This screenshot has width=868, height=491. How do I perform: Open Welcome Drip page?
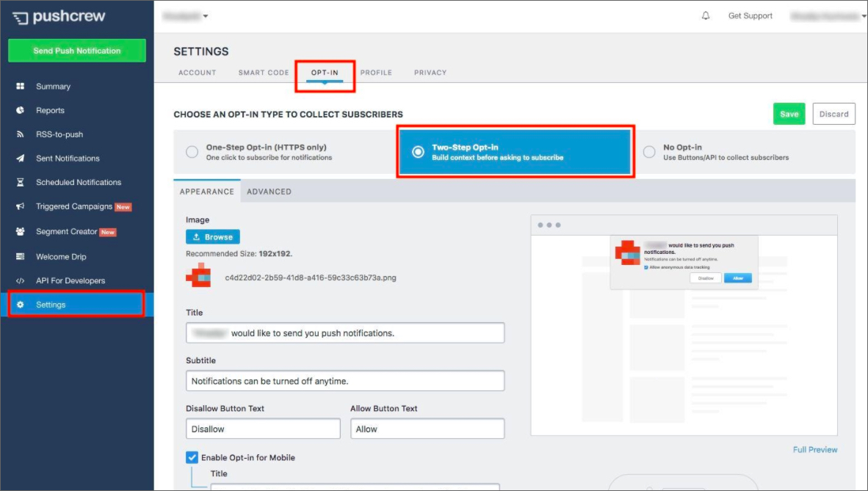pyautogui.click(x=61, y=257)
